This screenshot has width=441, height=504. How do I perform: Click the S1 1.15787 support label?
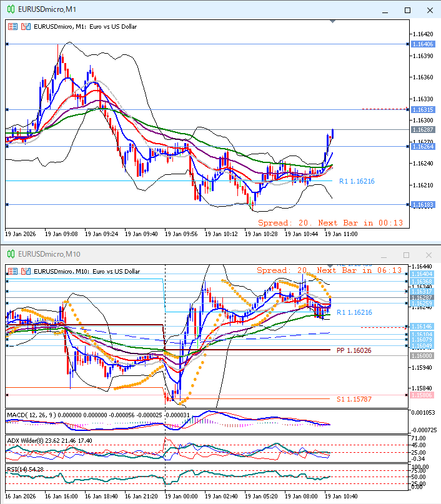point(354,398)
